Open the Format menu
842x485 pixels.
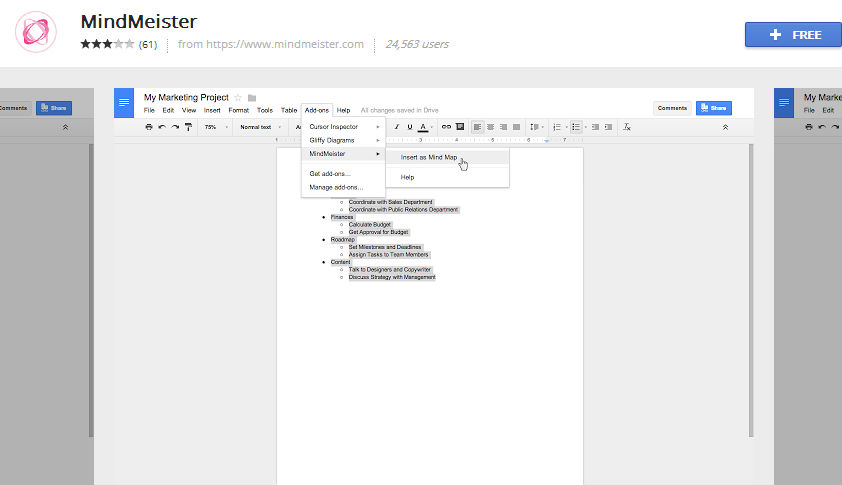(238, 110)
